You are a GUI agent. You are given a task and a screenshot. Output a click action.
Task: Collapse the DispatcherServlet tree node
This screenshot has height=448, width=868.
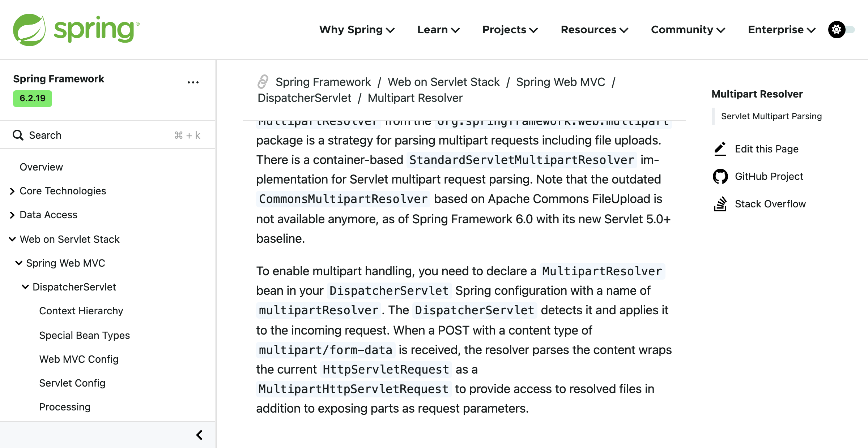[x=25, y=287]
